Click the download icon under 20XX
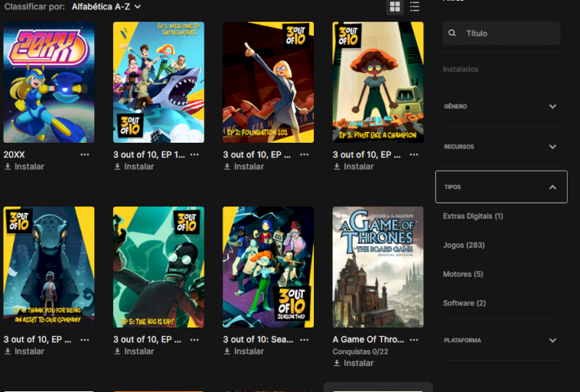This screenshot has height=392, width=580. pyautogui.click(x=8, y=167)
